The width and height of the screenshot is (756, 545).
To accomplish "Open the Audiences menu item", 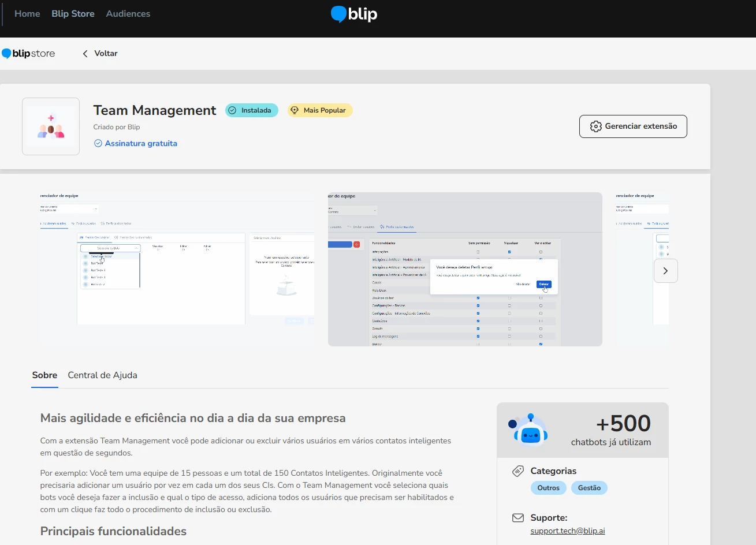I will pyautogui.click(x=128, y=14).
